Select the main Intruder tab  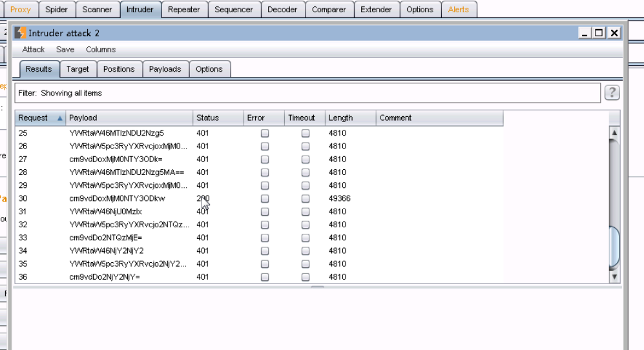click(x=140, y=10)
